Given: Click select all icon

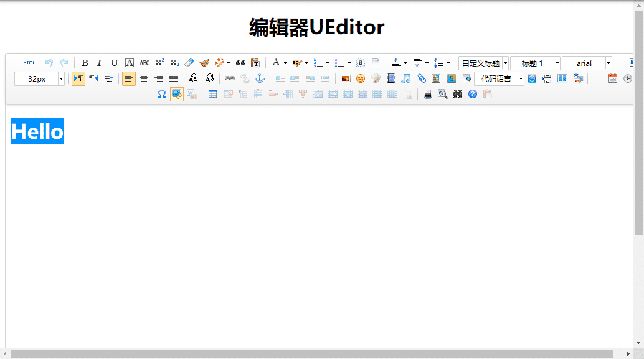Looking at the screenshot, I should (360, 63).
